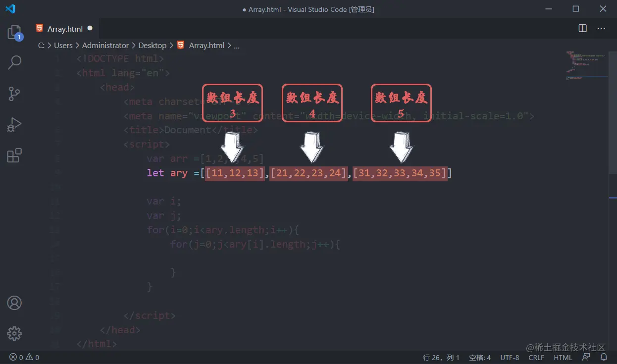This screenshot has height=364, width=617.
Task: Open the Manage gear menu
Action: tap(14, 333)
